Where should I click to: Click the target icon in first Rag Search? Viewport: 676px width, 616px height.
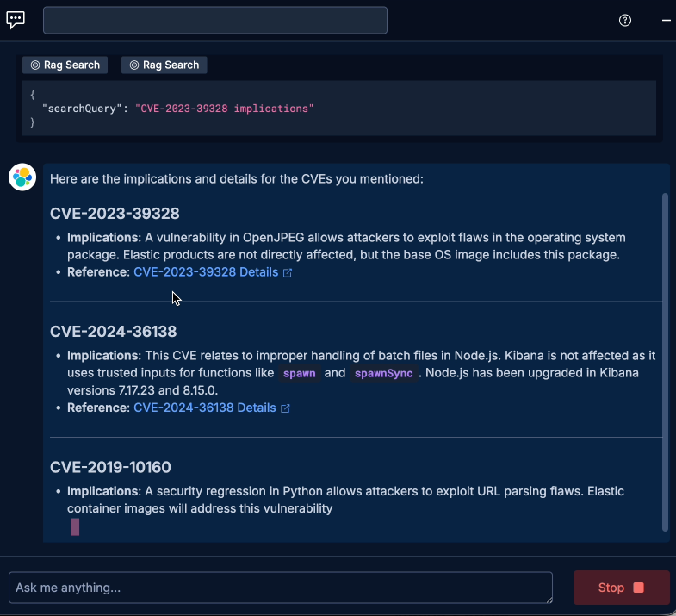click(x=35, y=65)
